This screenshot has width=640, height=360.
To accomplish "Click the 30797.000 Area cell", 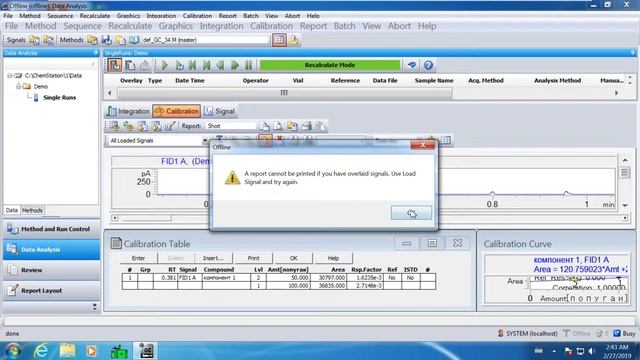I will [x=329, y=278].
